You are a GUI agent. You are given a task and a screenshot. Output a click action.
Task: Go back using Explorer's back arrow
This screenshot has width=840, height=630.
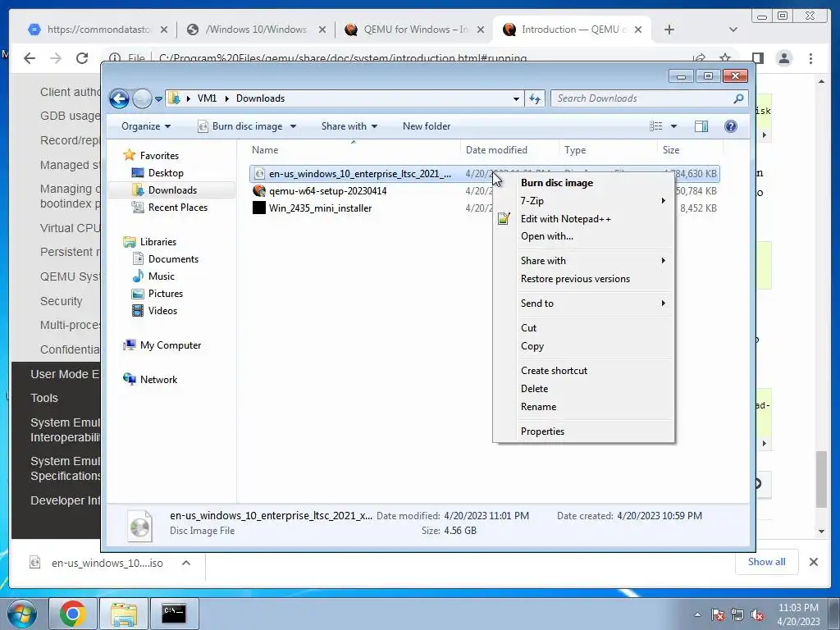119,98
